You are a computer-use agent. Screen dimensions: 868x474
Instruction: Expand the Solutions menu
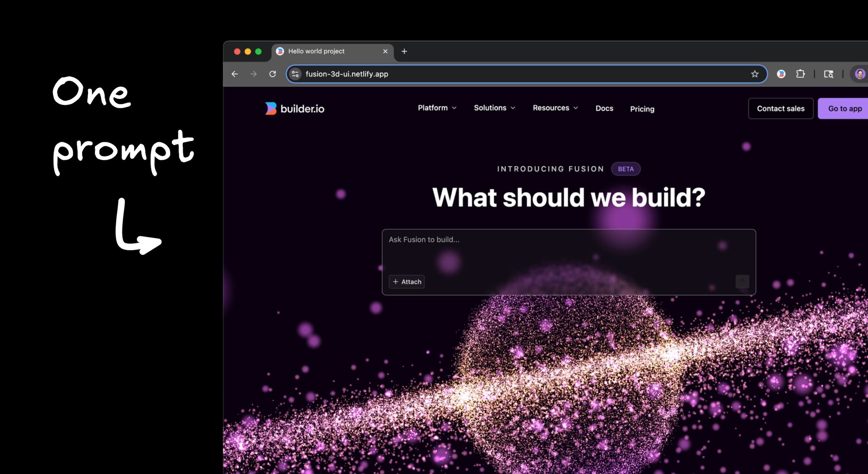(x=494, y=108)
